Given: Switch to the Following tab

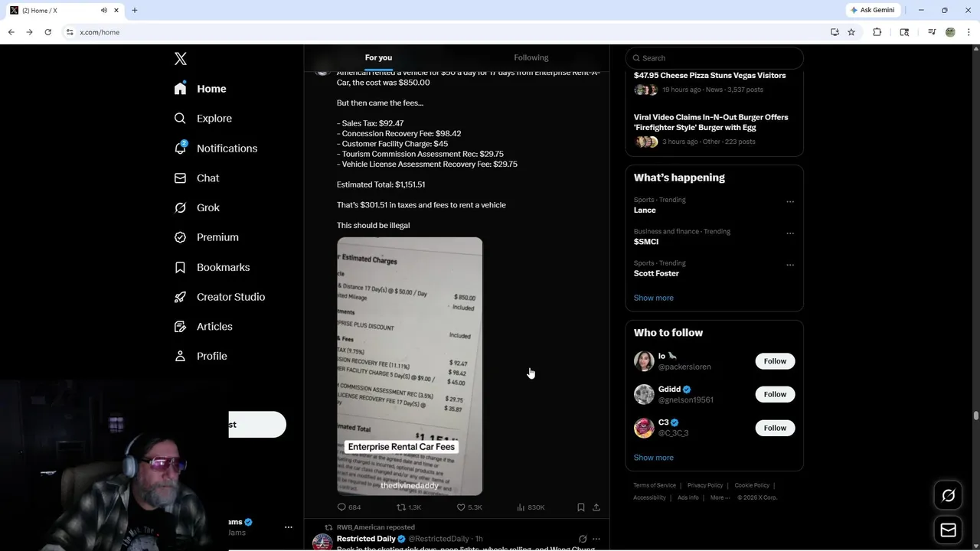Looking at the screenshot, I should click(531, 57).
